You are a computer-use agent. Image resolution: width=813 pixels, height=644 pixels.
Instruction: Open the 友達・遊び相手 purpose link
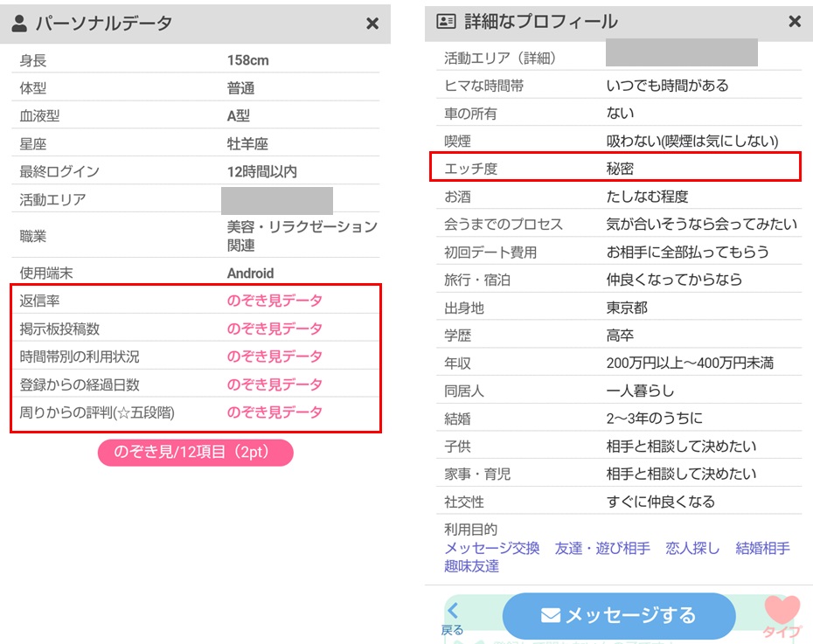[x=602, y=548]
